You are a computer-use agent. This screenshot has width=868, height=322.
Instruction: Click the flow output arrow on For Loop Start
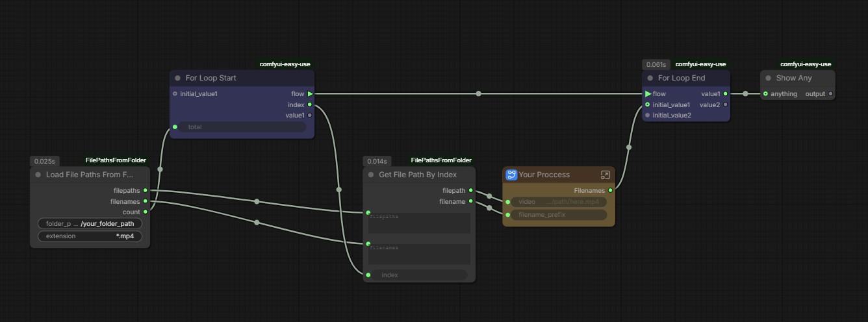coord(310,94)
